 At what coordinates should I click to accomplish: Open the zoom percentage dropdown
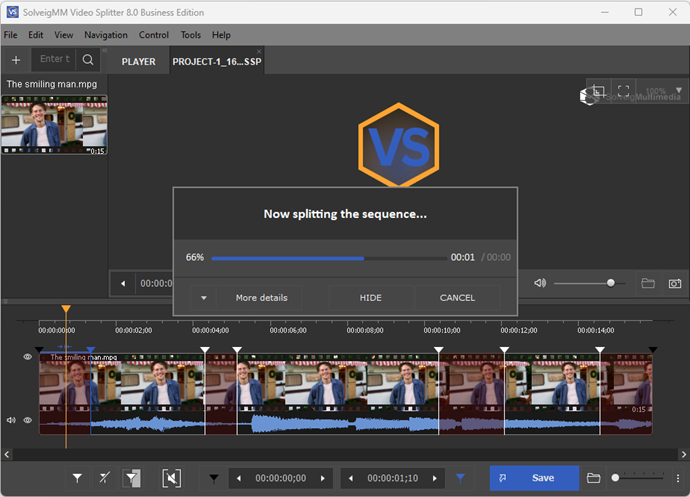point(679,90)
